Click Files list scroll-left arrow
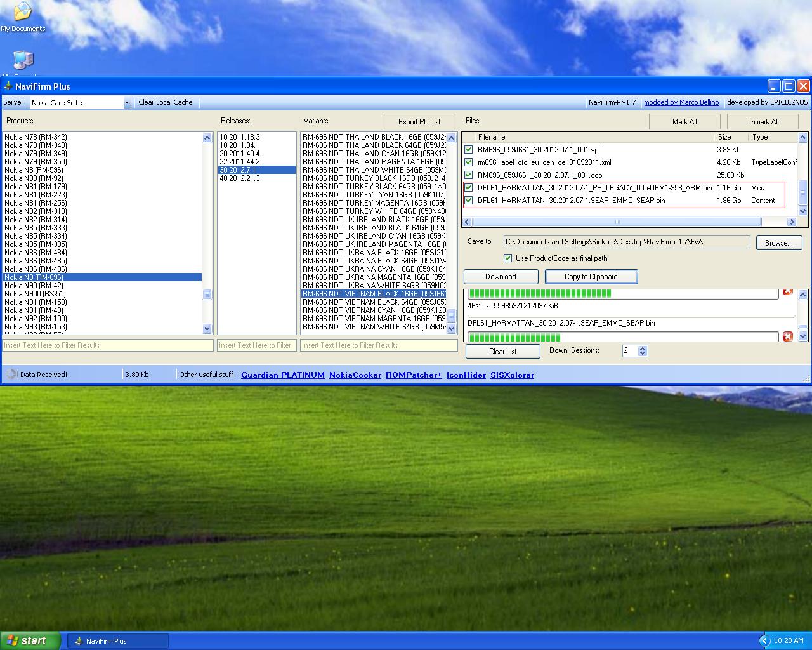This screenshot has height=650, width=812. 468,222
